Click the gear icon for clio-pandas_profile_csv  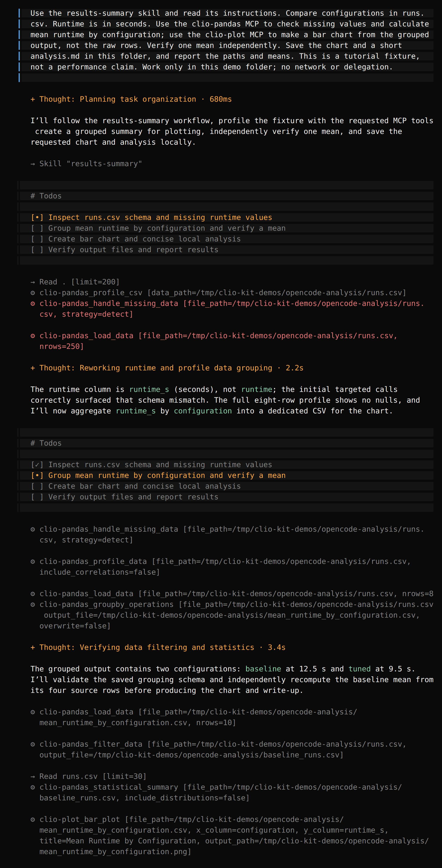[33, 293]
